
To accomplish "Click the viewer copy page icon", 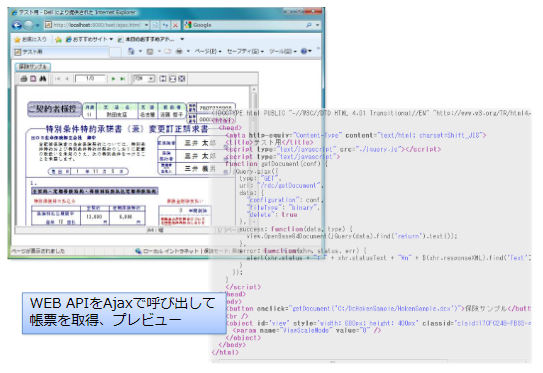I will pyautogui.click(x=33, y=79).
